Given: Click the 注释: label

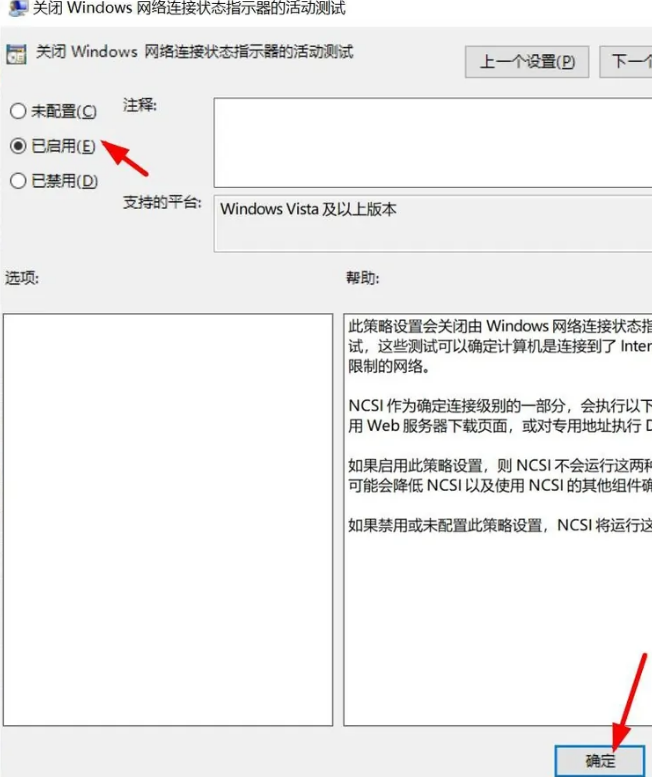Looking at the screenshot, I should tap(140, 105).
